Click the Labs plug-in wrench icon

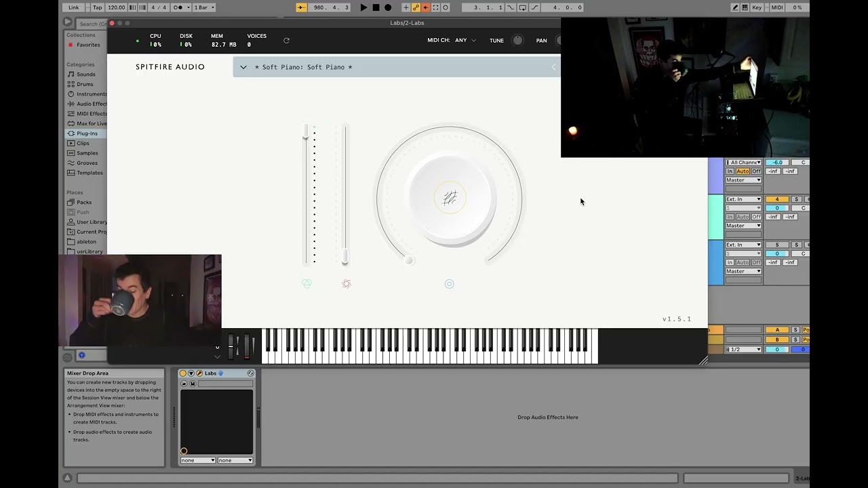tap(199, 373)
